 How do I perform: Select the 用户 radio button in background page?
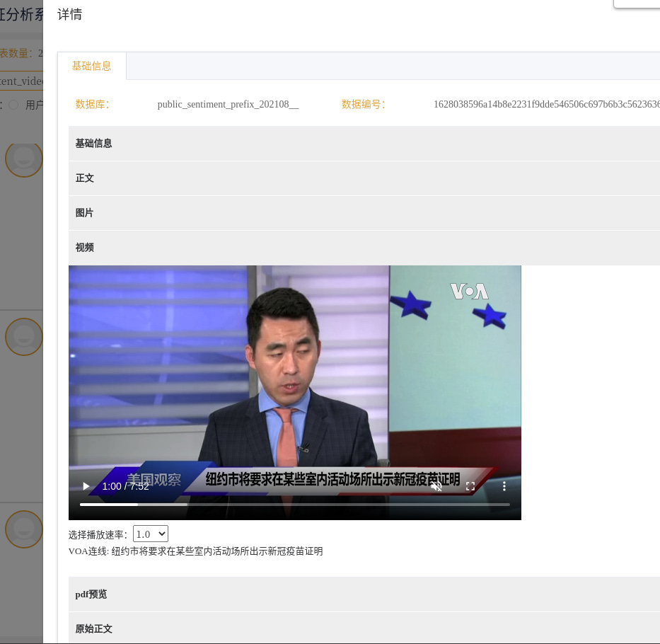tap(13, 105)
